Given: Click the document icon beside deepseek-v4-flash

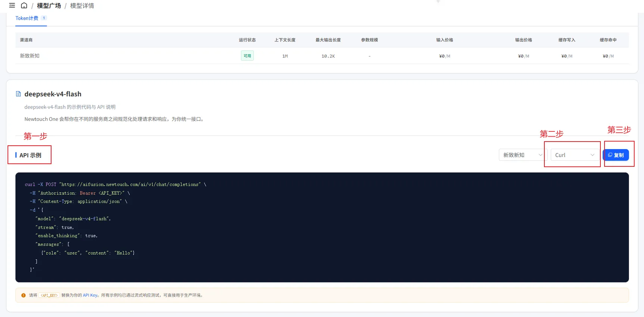Looking at the screenshot, I should coord(18,94).
